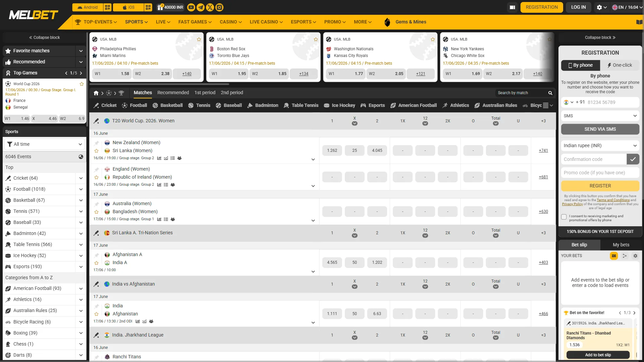Favorite the World Cup 2026 France game
The image size is (644, 362).
coord(82,84)
